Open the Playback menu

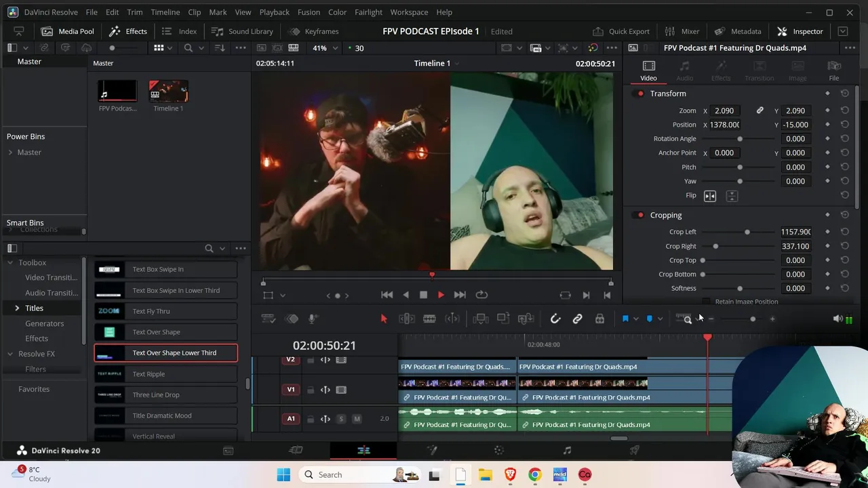274,12
